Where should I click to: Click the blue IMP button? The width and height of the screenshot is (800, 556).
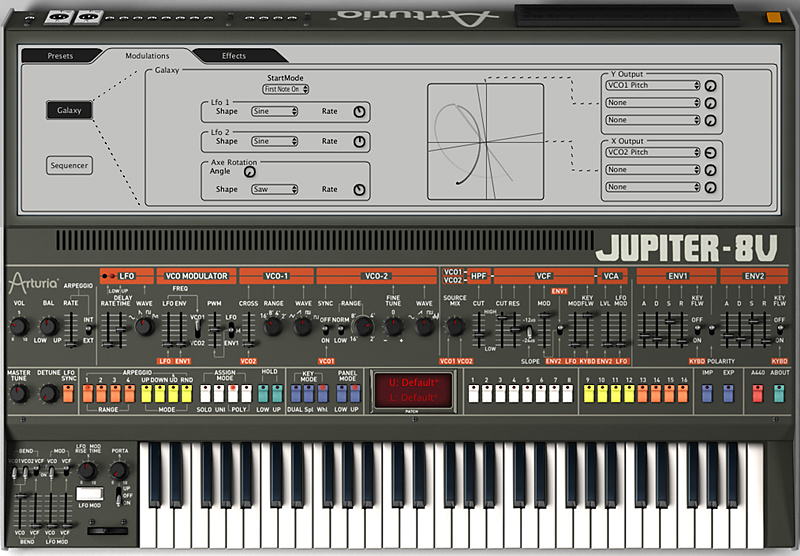[707, 393]
